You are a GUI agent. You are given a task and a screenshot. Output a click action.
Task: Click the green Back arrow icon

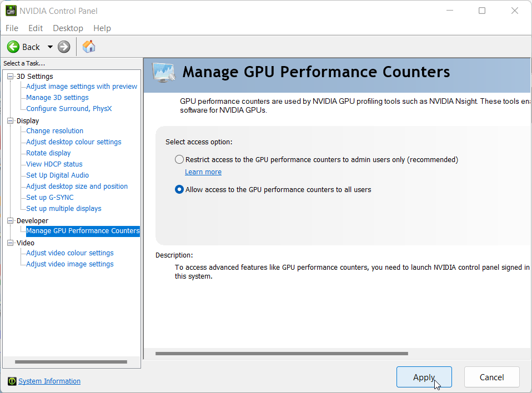pyautogui.click(x=13, y=47)
